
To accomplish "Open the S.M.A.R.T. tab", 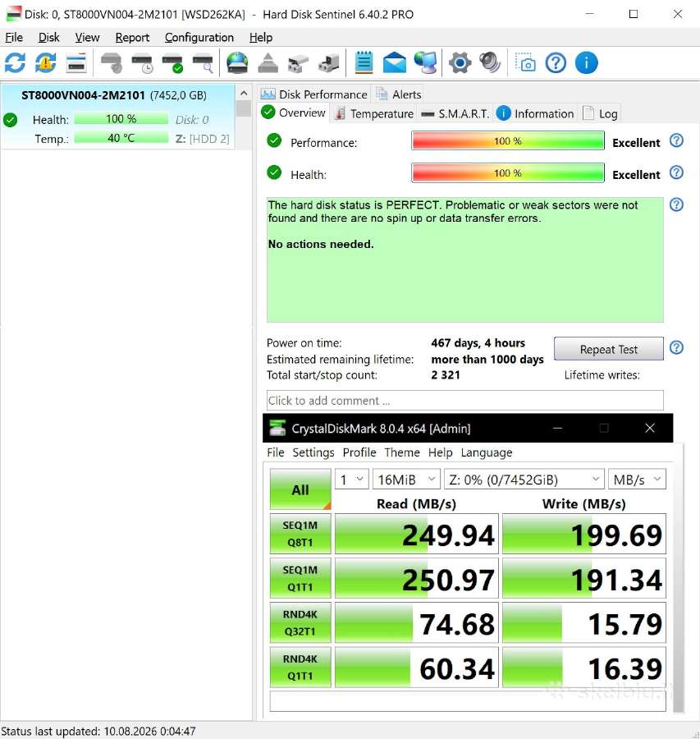I will [455, 113].
